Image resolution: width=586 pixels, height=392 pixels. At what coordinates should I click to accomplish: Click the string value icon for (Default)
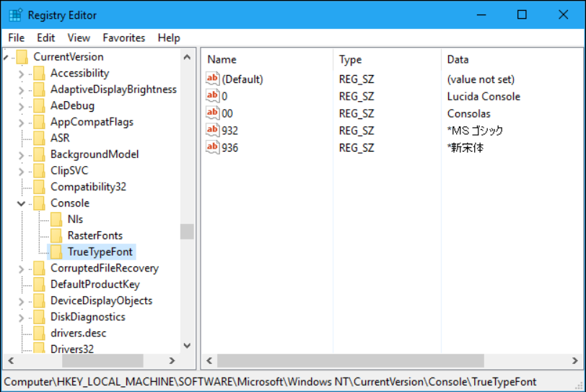[x=212, y=79]
